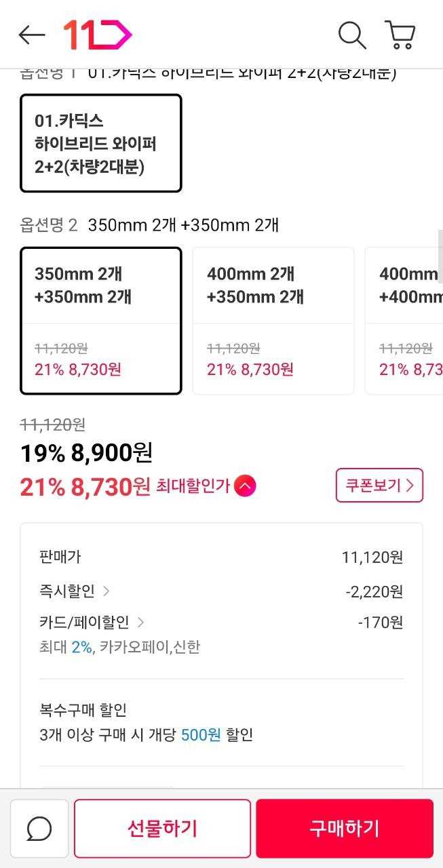Collapse the 최대할인가 details arrow
This screenshot has height=868, width=443.
pos(245,486)
